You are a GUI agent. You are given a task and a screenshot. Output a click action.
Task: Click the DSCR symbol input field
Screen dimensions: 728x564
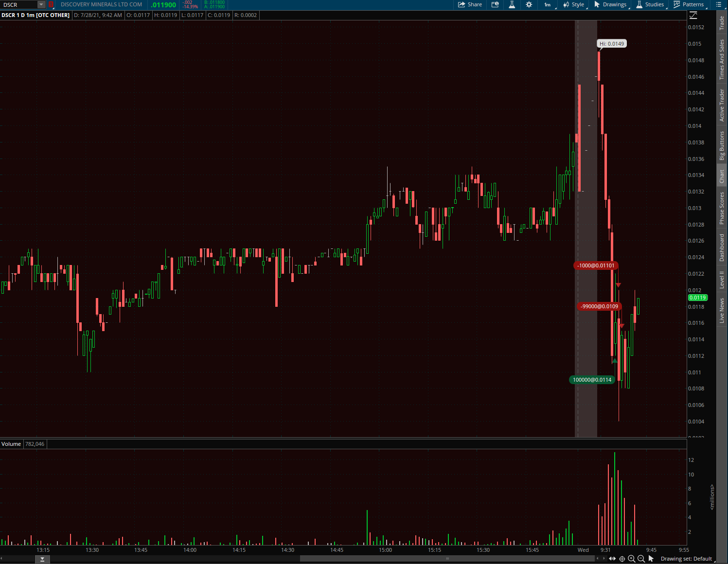(19, 5)
